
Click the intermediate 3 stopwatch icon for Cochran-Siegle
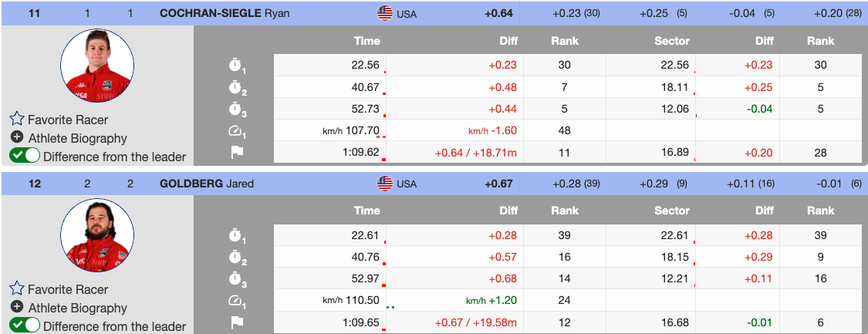pos(236,110)
